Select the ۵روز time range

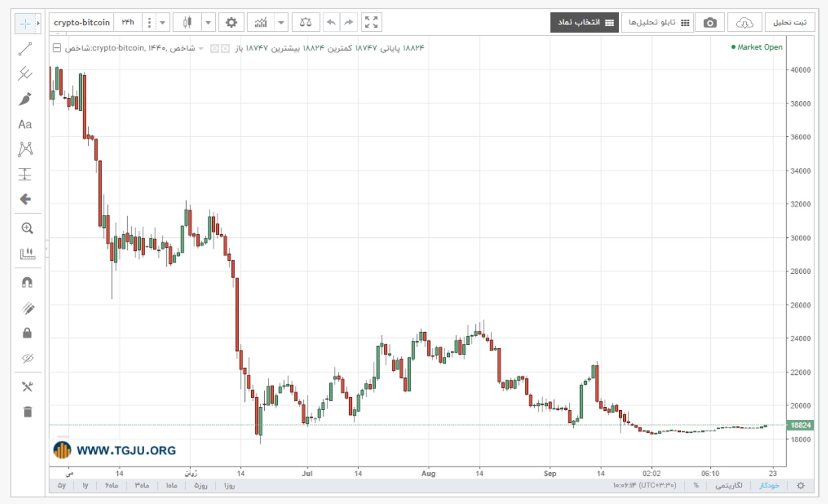[x=201, y=485]
